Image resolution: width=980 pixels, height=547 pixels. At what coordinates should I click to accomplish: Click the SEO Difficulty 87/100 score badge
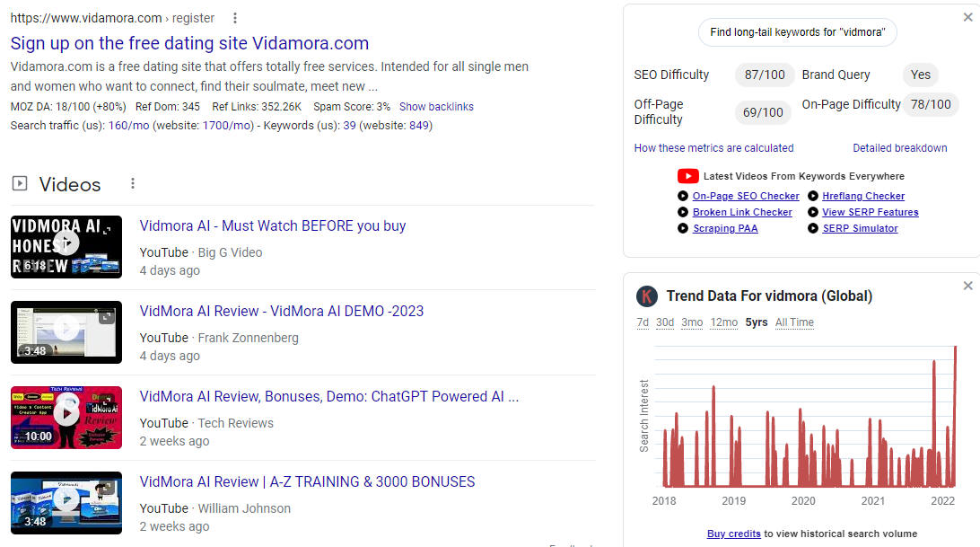pyautogui.click(x=765, y=75)
